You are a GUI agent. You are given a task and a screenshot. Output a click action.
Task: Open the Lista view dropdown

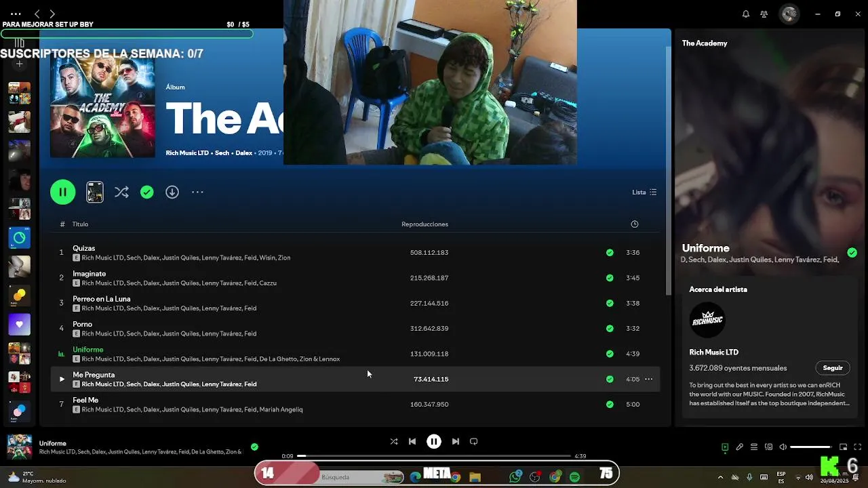point(644,192)
